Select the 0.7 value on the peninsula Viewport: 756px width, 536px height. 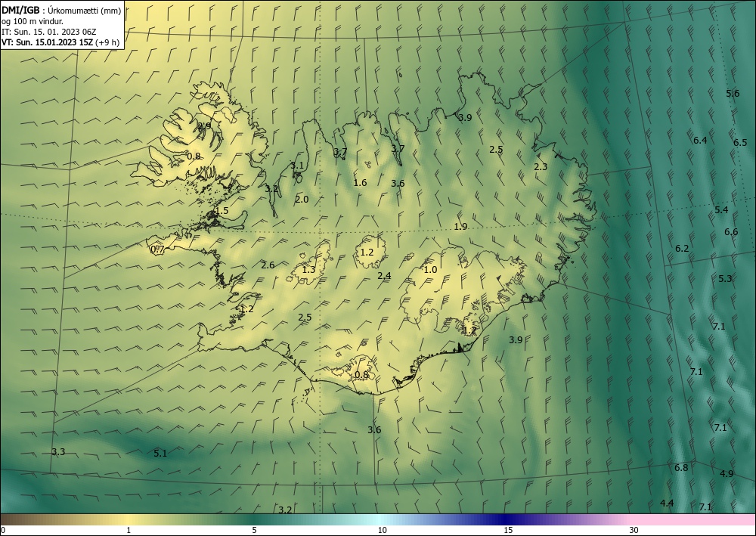tap(158, 249)
